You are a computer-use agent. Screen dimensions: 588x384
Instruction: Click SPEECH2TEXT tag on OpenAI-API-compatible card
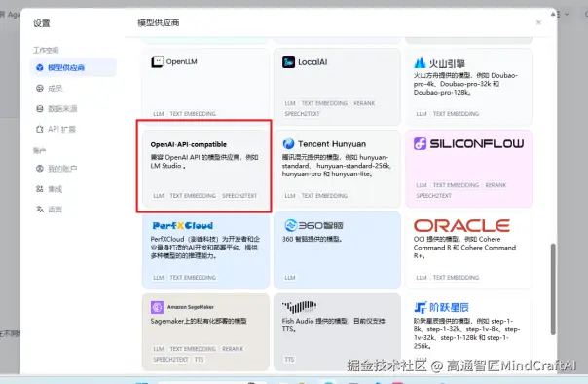click(x=239, y=196)
